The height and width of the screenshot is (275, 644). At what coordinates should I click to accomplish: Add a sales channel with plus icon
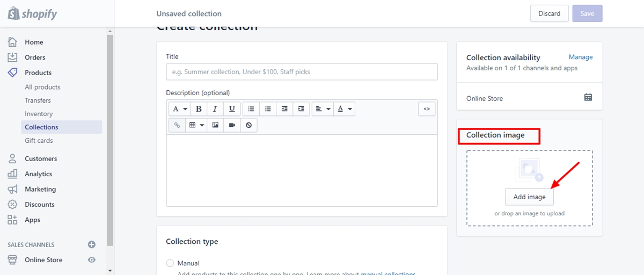(92, 244)
